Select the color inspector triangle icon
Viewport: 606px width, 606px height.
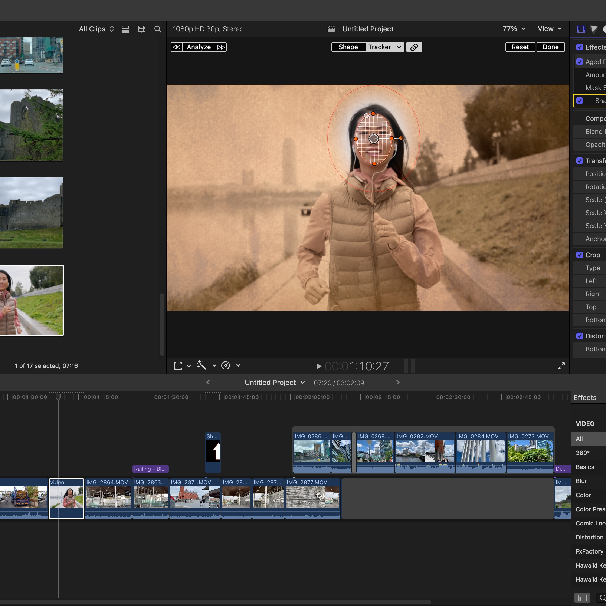593,29
